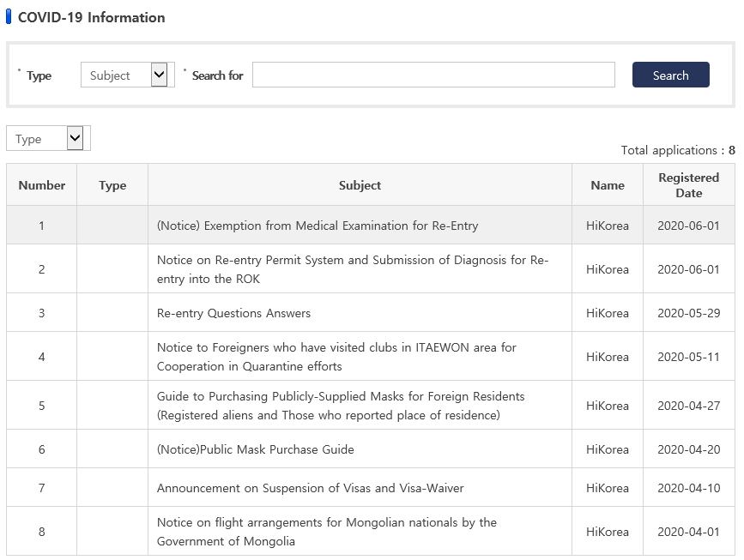Click the Number column header
The height and width of the screenshot is (560, 744).
(x=42, y=185)
